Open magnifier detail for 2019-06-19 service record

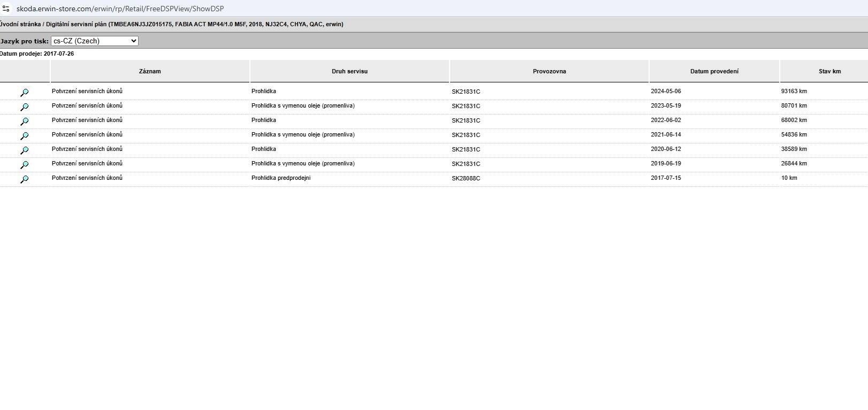click(x=24, y=165)
